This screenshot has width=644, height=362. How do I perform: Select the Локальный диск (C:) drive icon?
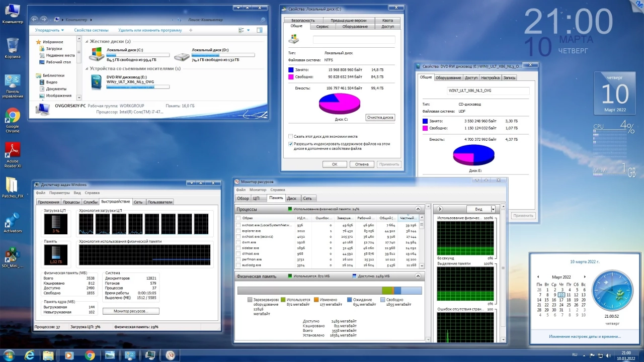pyautogui.click(x=97, y=54)
